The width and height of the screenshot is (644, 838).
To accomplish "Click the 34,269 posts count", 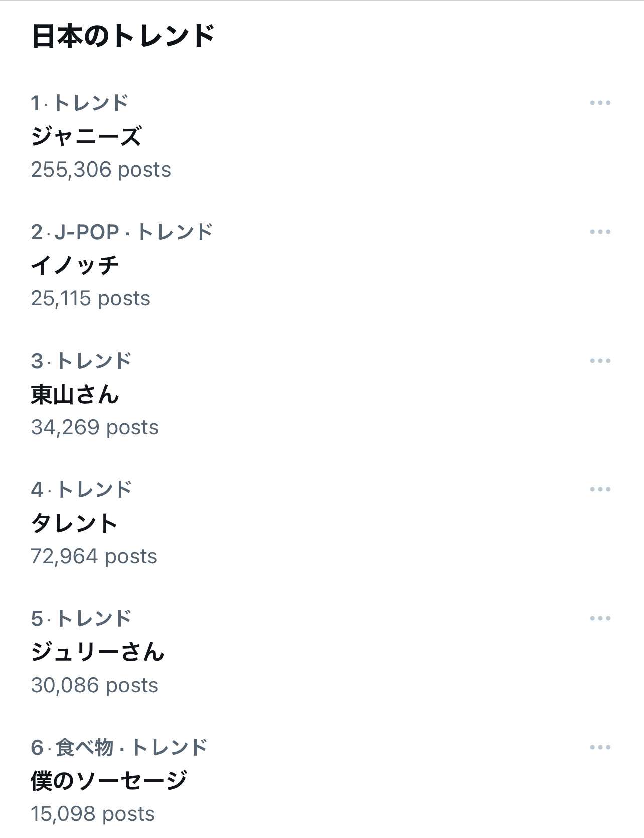I will [x=95, y=428].
